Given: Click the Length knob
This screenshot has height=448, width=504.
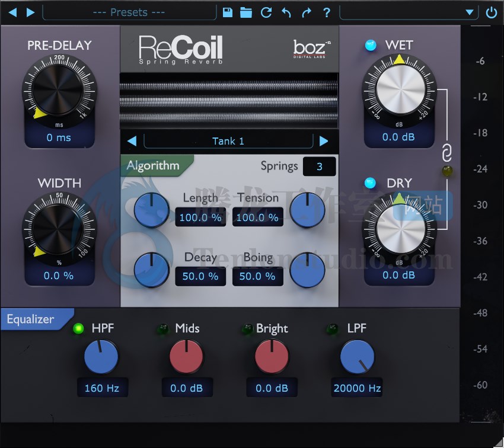Looking at the screenshot, I should pyautogui.click(x=151, y=210).
